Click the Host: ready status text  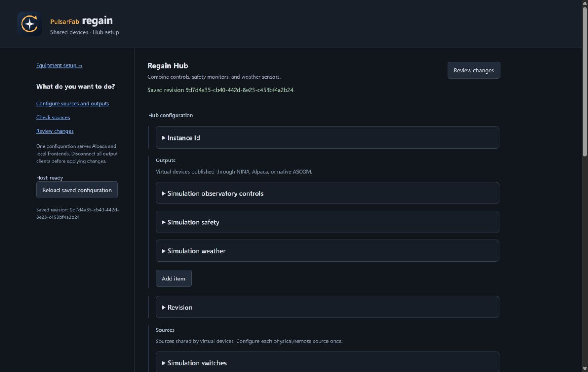pos(50,178)
